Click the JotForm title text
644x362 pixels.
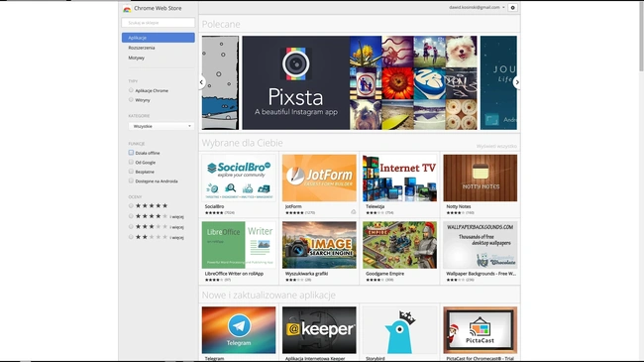click(x=293, y=206)
